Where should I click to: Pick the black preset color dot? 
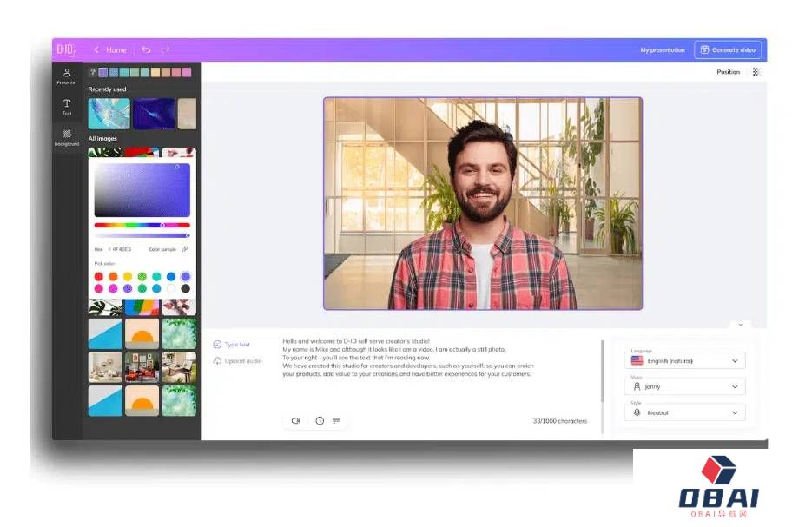point(185,288)
